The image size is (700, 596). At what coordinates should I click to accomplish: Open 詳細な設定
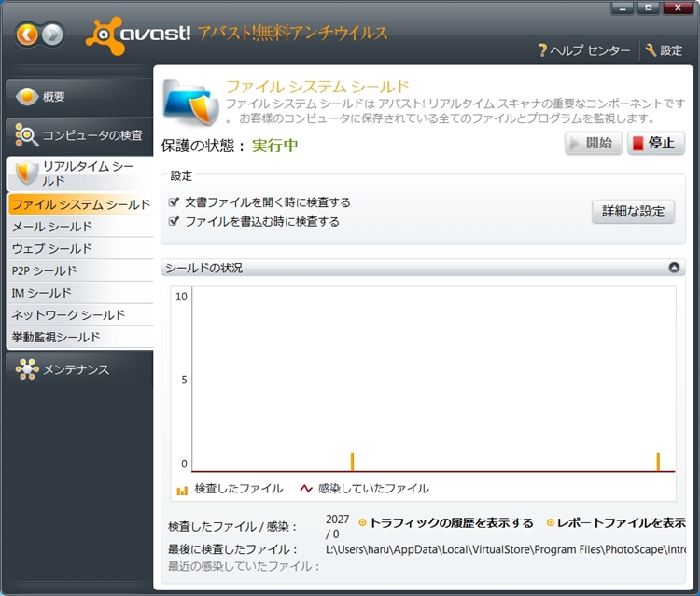(633, 212)
